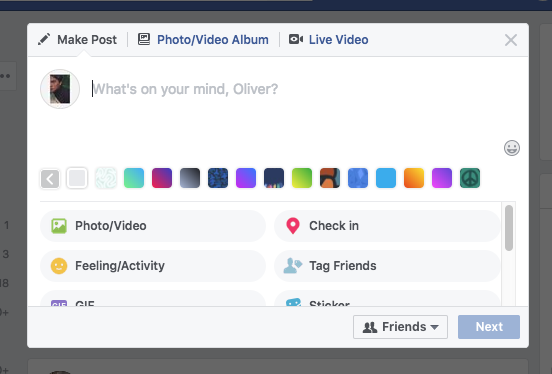Select the plain white background swatch
The height and width of the screenshot is (374, 552).
(x=77, y=178)
